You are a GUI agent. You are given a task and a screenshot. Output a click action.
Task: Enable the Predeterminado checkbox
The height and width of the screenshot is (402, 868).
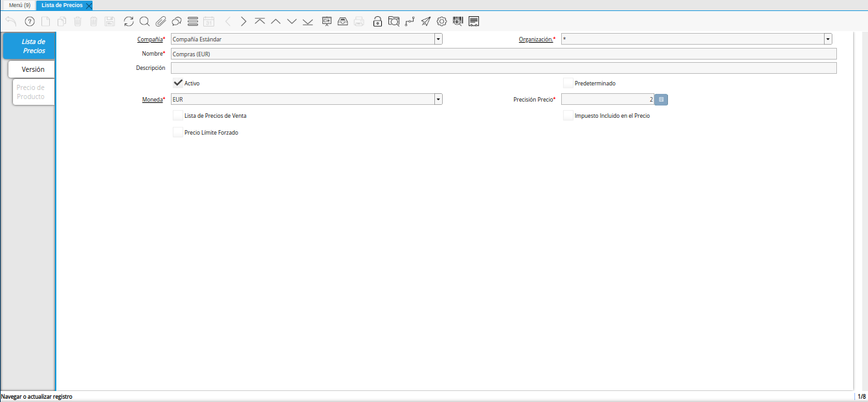point(568,84)
